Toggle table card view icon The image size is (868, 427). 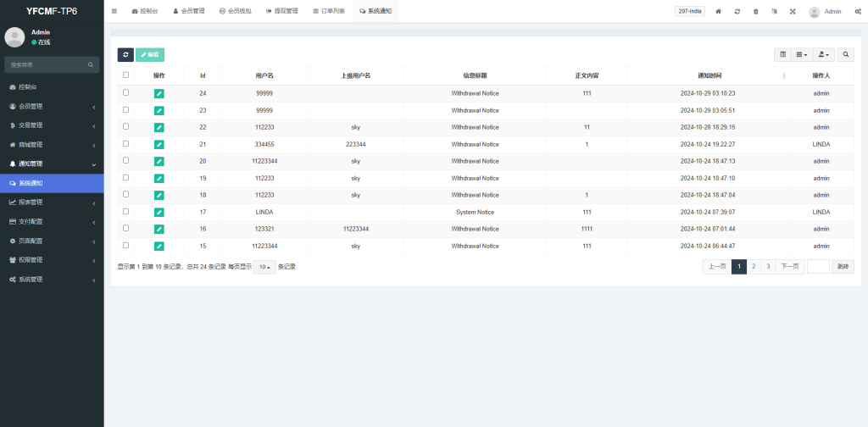[782, 54]
